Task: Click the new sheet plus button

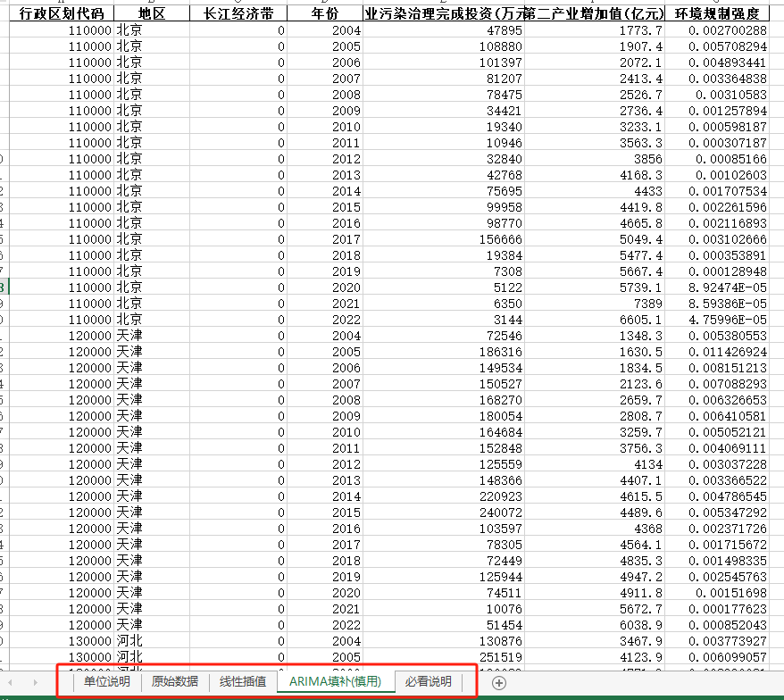Action: click(x=499, y=683)
